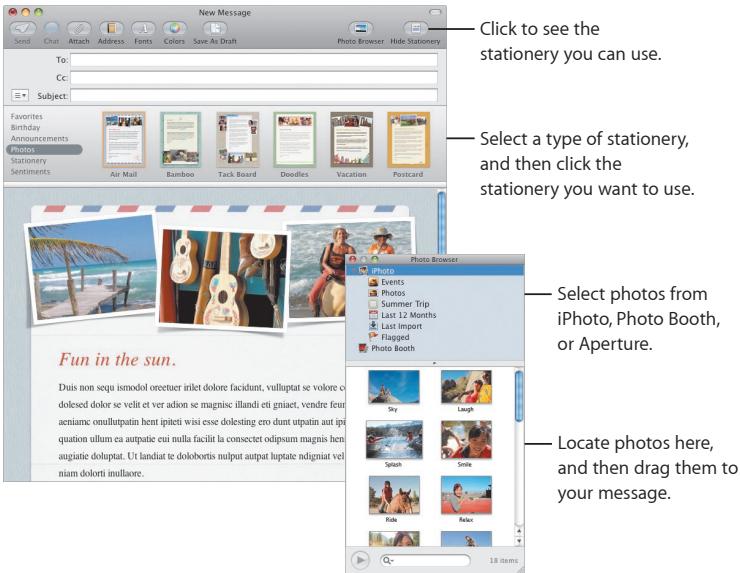Click the Photo Browser scrollbar thumb
This screenshot has height=573, width=740.
[x=519, y=396]
